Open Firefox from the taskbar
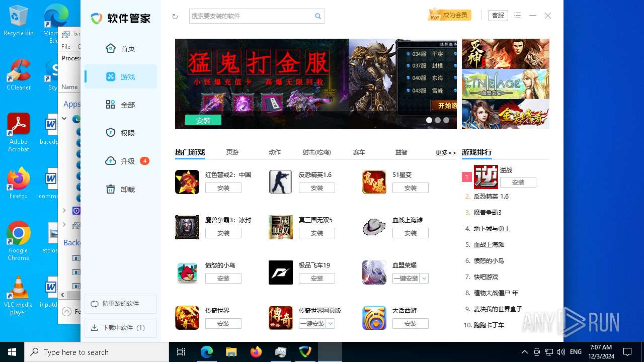The image size is (644, 362). click(256, 352)
